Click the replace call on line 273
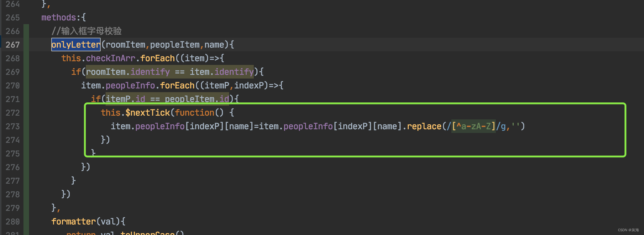644x235 pixels. pyautogui.click(x=424, y=126)
